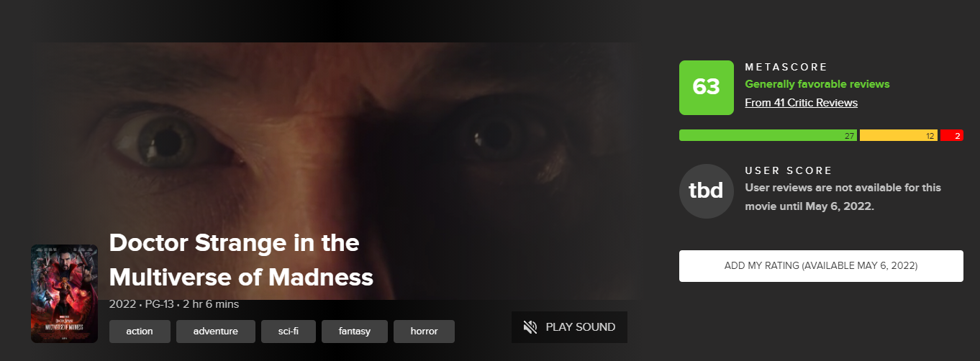Select the fantasy genre tag
This screenshot has width=980, height=361.
tap(355, 332)
